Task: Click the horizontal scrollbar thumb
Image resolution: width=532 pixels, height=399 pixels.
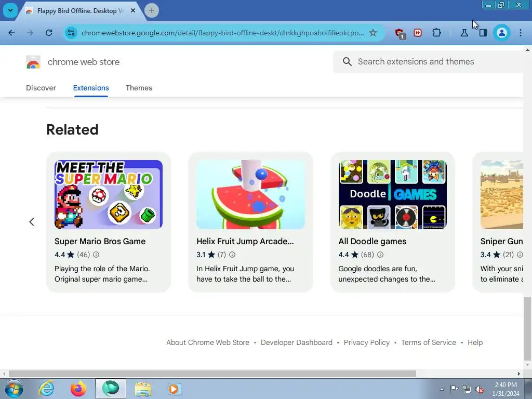Action: (x=212, y=374)
